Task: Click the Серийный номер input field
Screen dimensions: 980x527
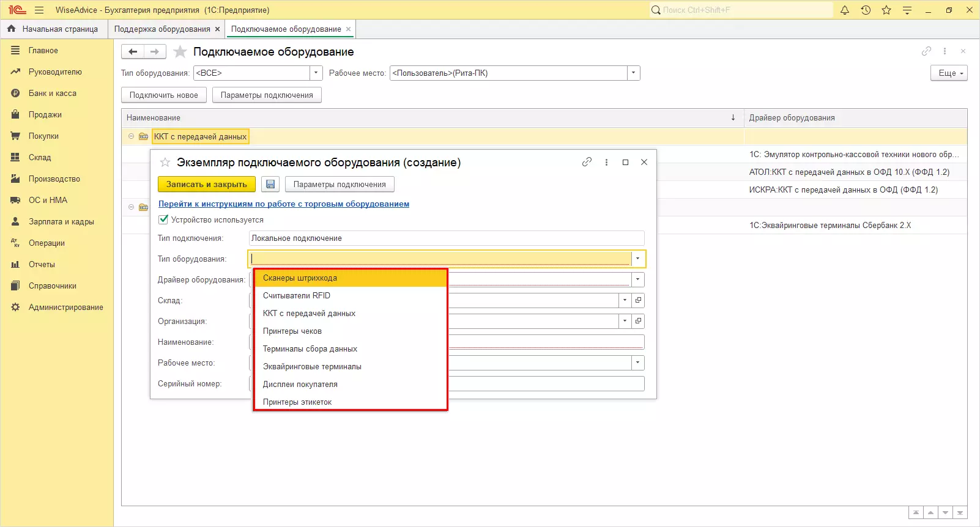Action: tap(447, 383)
